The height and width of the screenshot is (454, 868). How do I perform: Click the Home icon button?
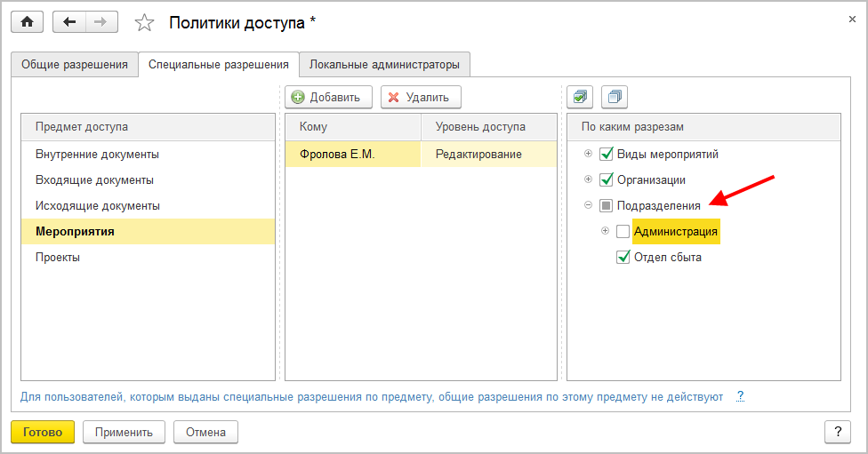coord(27,22)
